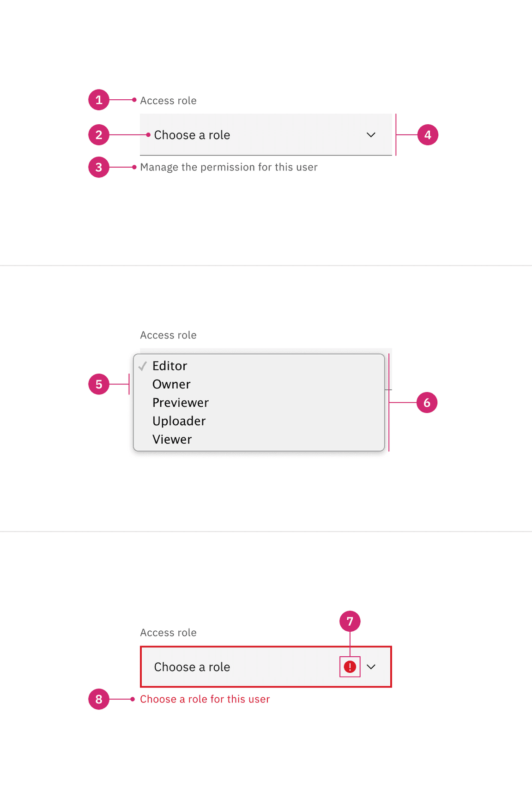Screen dimensions: 532x798
Task: Click the numbered badge 5 annotation
Action: 99,384
